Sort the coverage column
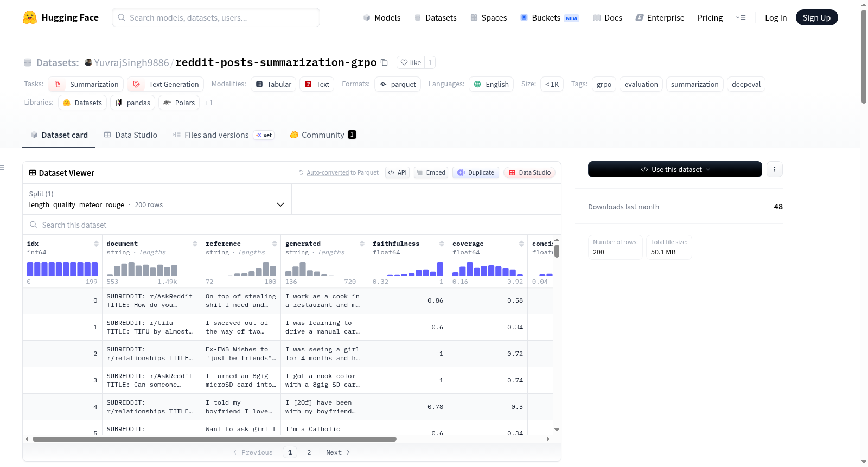 click(521, 244)
